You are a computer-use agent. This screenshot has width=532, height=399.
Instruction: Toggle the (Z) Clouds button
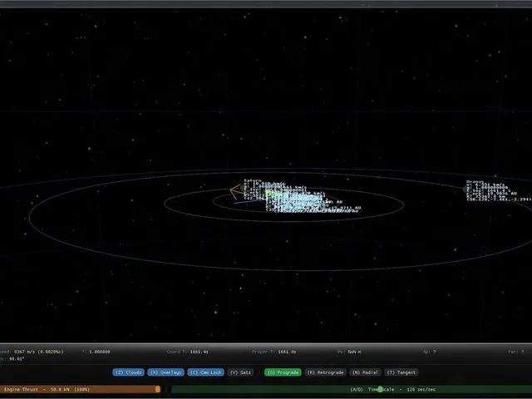tap(128, 372)
